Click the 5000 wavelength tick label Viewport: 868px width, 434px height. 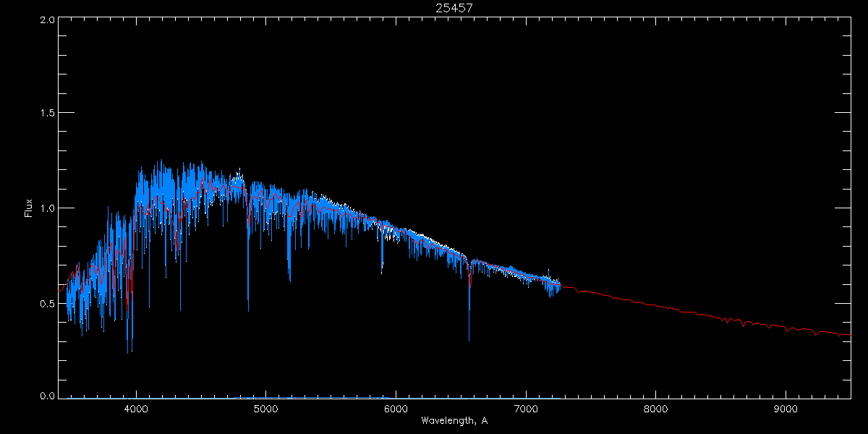[x=266, y=409]
